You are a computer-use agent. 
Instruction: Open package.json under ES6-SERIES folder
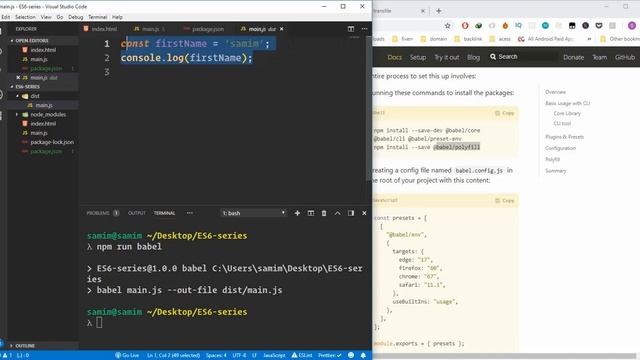click(x=46, y=151)
